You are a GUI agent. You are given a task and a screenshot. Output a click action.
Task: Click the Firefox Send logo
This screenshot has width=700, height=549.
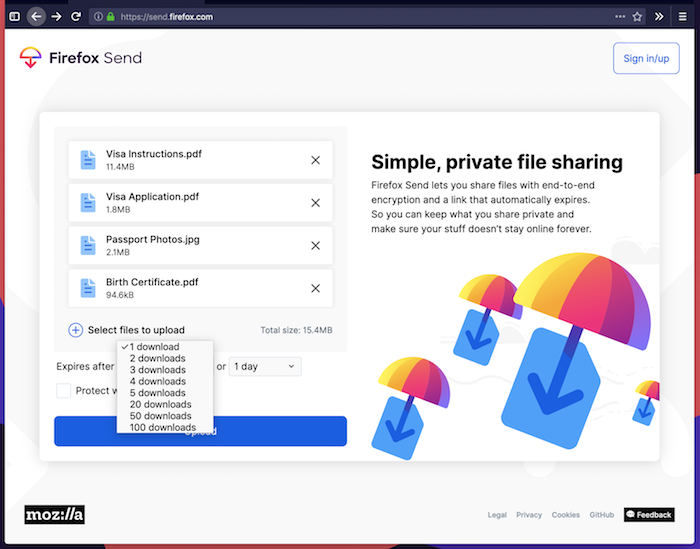[x=81, y=58]
